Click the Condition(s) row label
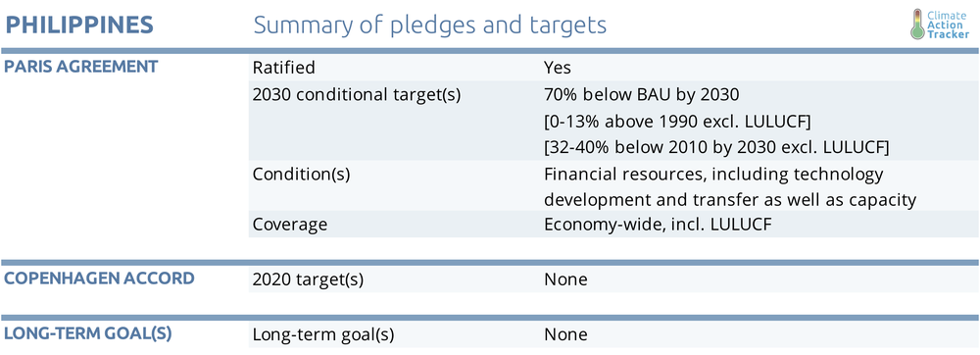 point(301,175)
